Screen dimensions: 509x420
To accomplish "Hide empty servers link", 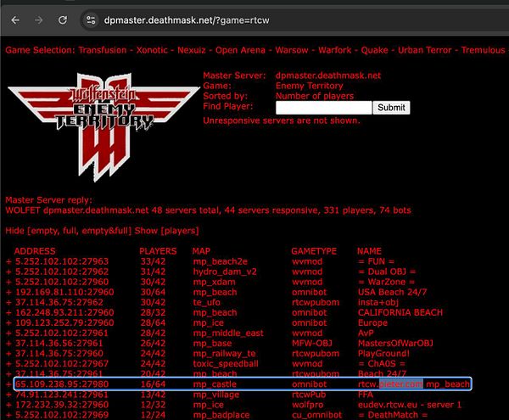I will coord(43,231).
